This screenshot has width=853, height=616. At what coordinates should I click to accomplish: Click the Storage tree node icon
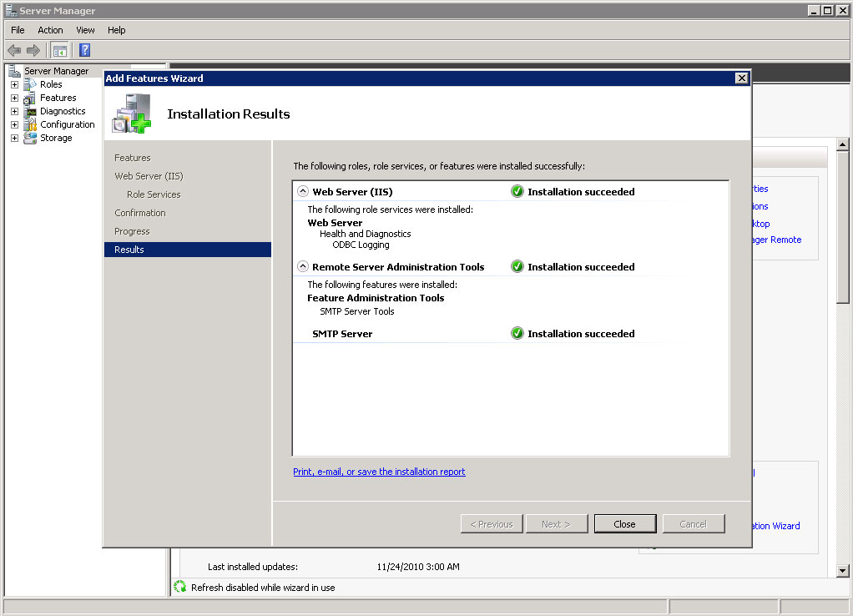pyautogui.click(x=30, y=138)
